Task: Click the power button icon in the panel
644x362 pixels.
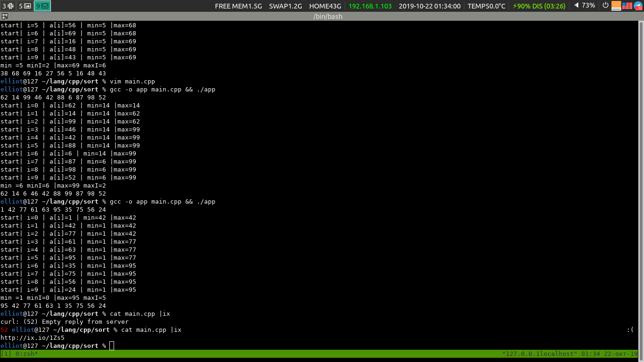Action: pyautogui.click(x=605, y=6)
